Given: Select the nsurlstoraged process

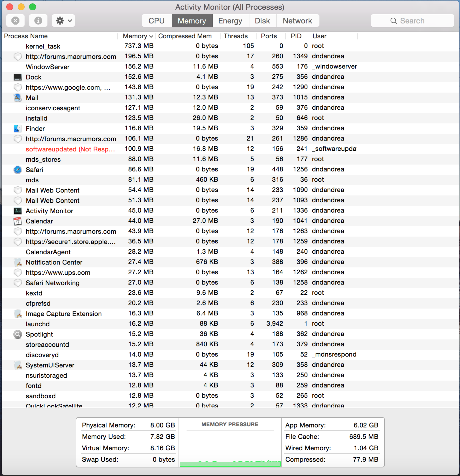Looking at the screenshot, I should pyautogui.click(x=230, y=375).
